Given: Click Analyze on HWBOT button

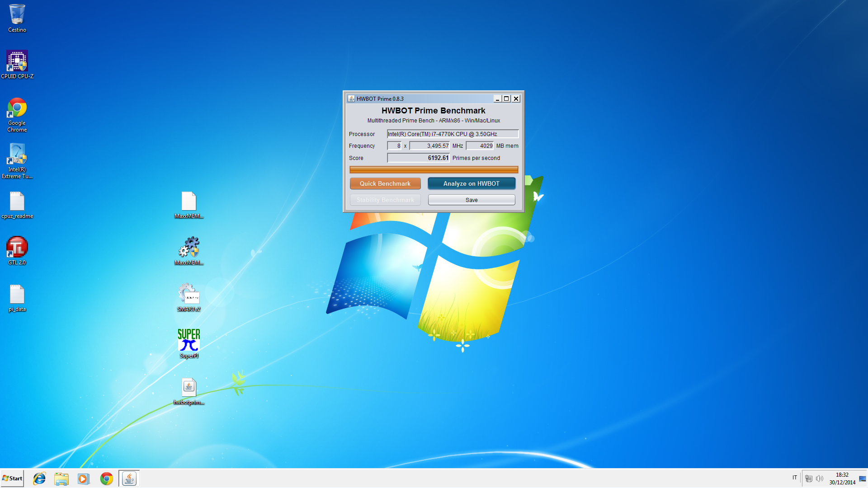Looking at the screenshot, I should pyautogui.click(x=472, y=183).
